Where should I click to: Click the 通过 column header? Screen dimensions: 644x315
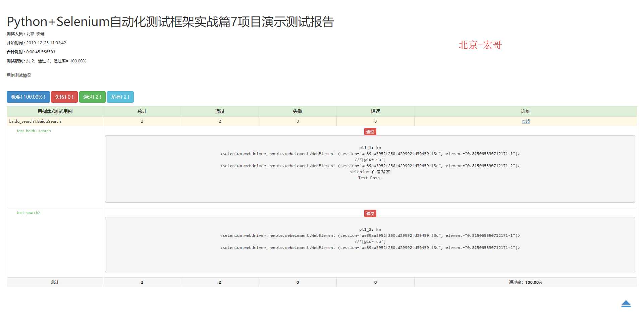point(220,111)
